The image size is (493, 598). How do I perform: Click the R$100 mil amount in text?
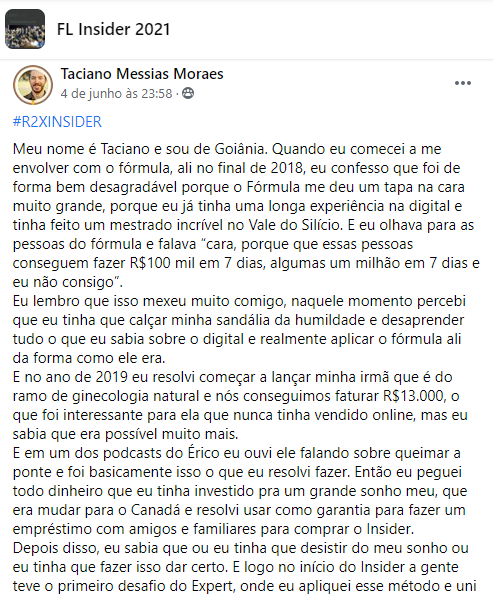pyautogui.click(x=157, y=263)
